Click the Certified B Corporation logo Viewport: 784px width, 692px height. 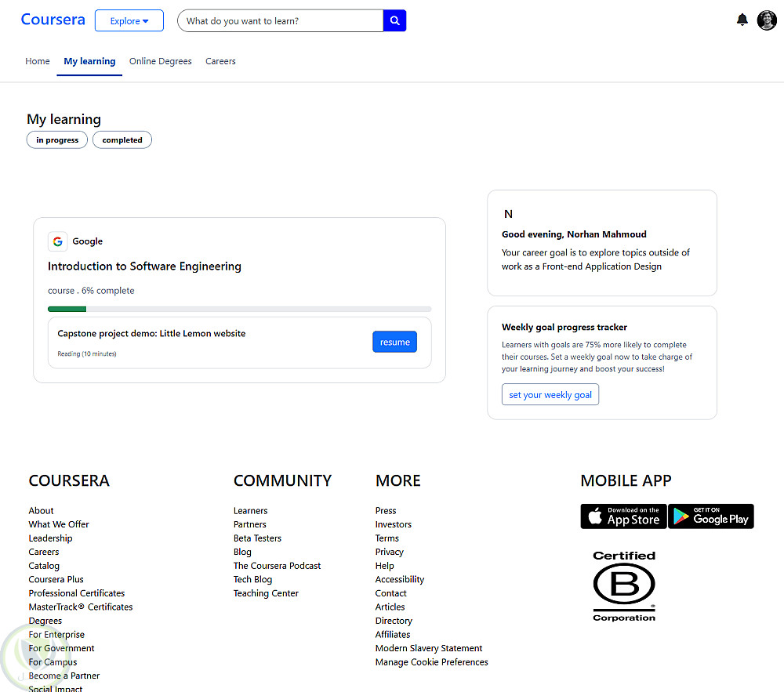(x=624, y=586)
